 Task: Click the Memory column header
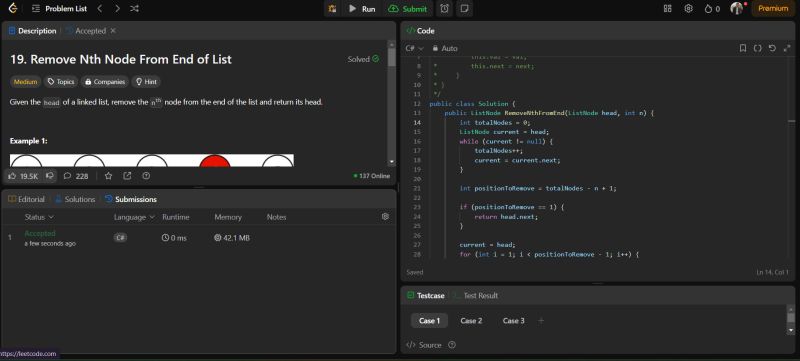click(228, 217)
